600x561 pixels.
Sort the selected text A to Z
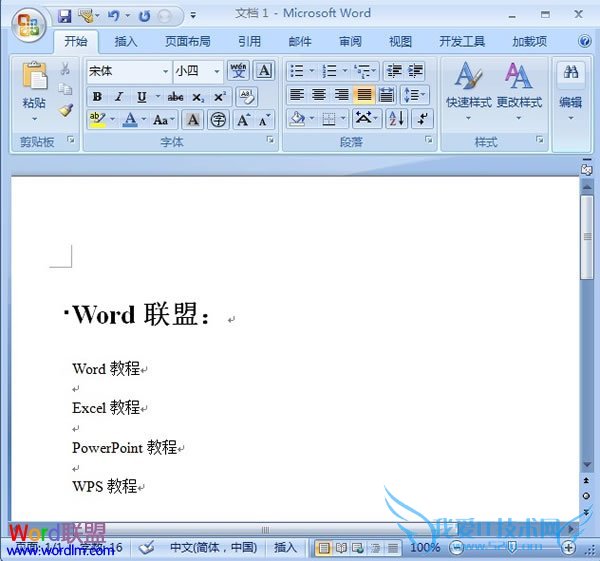point(396,119)
